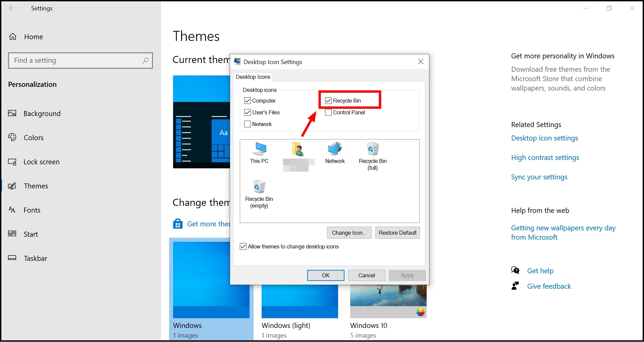Open Getting new wallpapers every day link
The height and width of the screenshot is (342, 644).
pyautogui.click(x=563, y=233)
